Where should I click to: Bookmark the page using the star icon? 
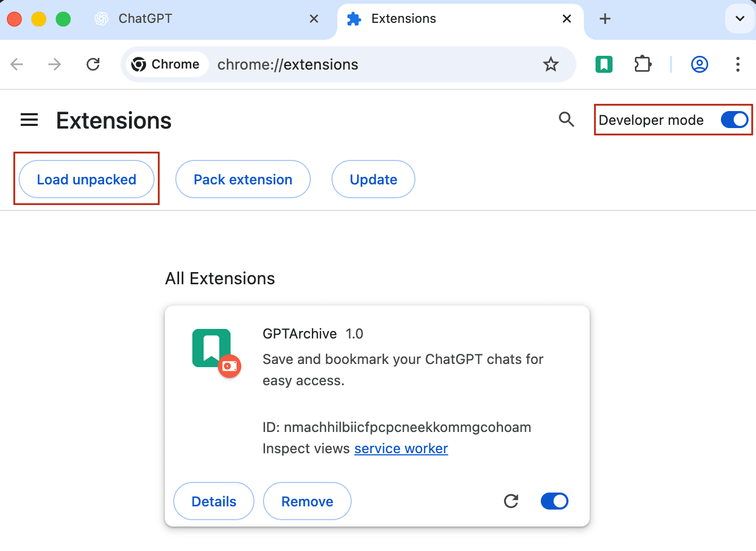pyautogui.click(x=550, y=64)
